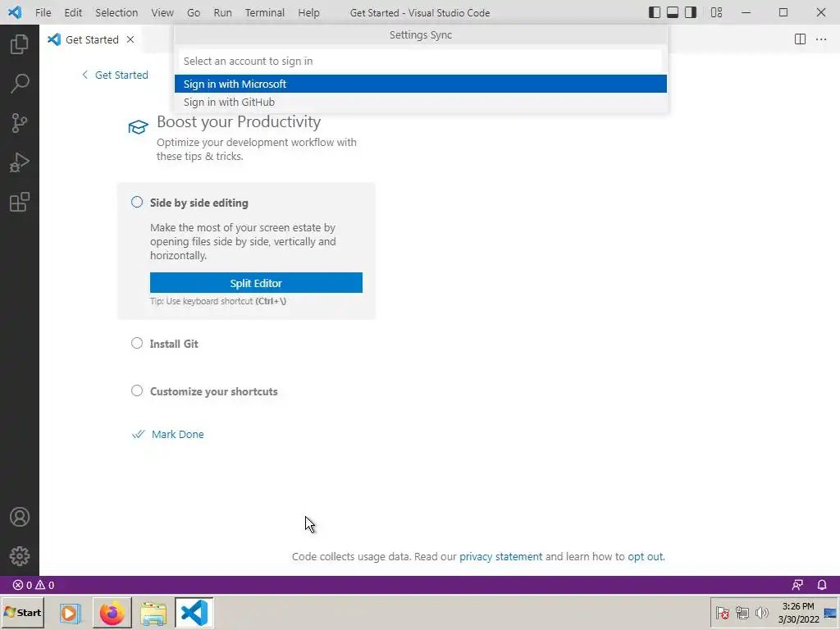Screen dimensions: 840x630
Task: Click the Action Center flag tray icon
Action: [x=722, y=612]
